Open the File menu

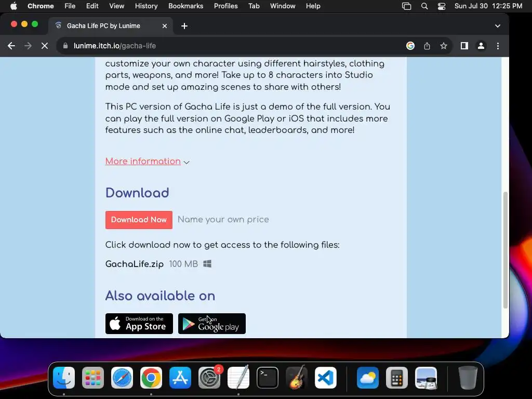coord(70,6)
